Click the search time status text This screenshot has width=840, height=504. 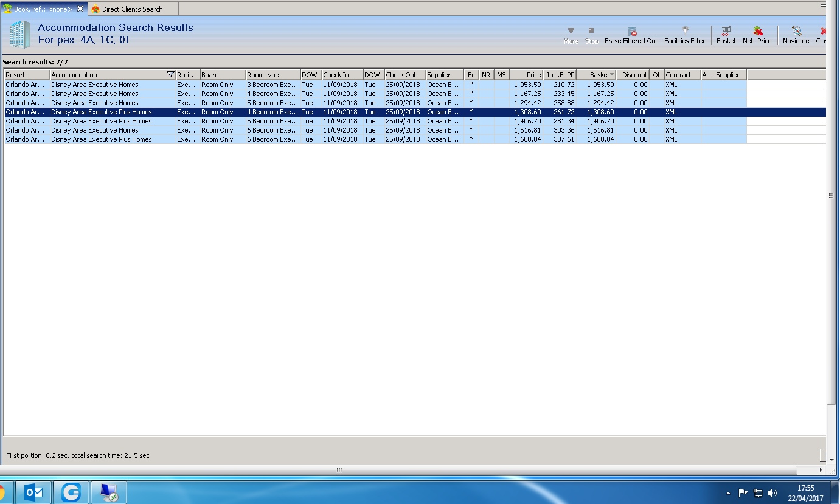[x=77, y=455]
